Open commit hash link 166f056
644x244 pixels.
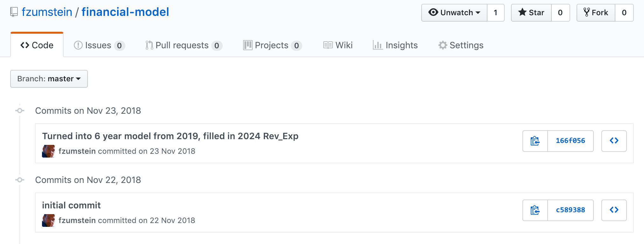[570, 141]
